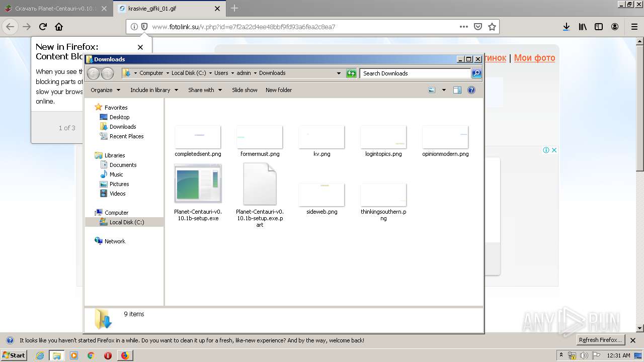This screenshot has width=644, height=362.
Task: Select sideweb.png file
Action: (321, 199)
